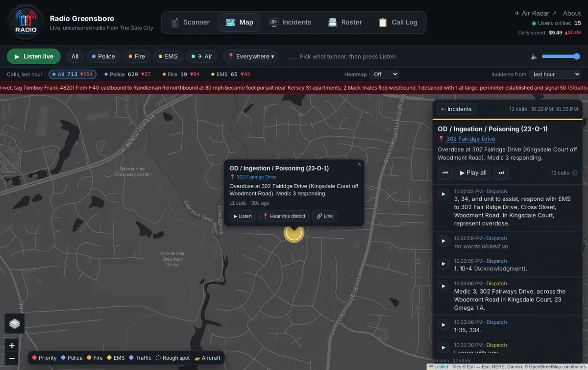The image size is (588, 370).
Task: Toggle the Police channel filter
Action: pos(103,56)
